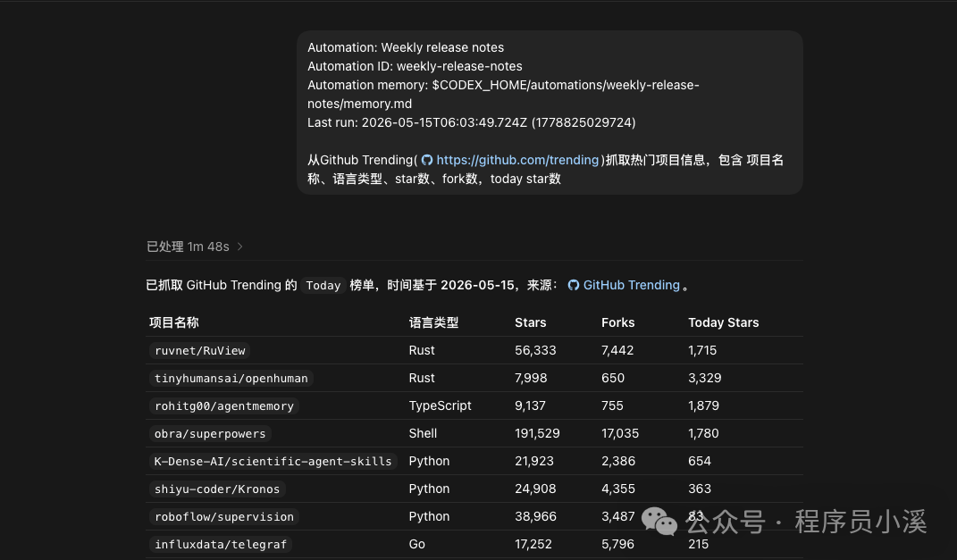This screenshot has width=957, height=560.
Task: Click the 1,879 today stars value
Action: [704, 405]
